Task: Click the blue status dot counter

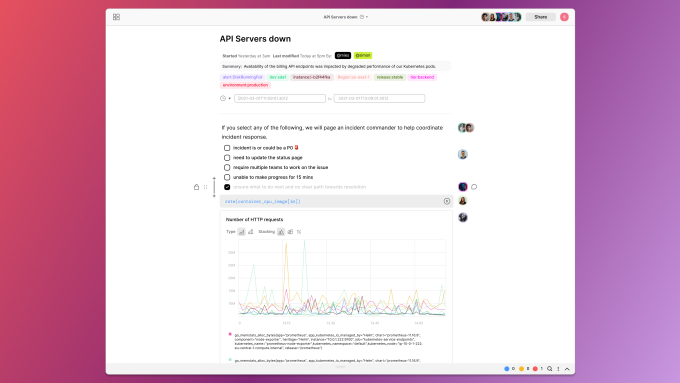Action: click(510, 369)
